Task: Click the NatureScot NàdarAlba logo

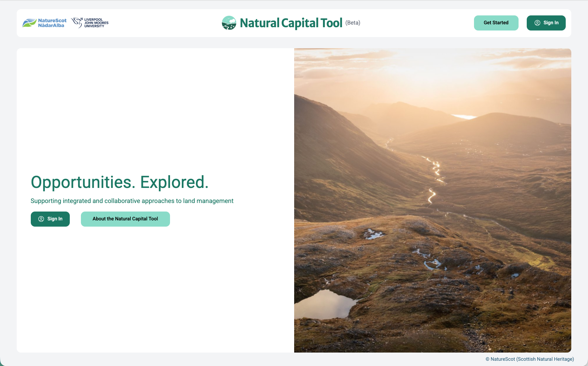Action: [44, 23]
